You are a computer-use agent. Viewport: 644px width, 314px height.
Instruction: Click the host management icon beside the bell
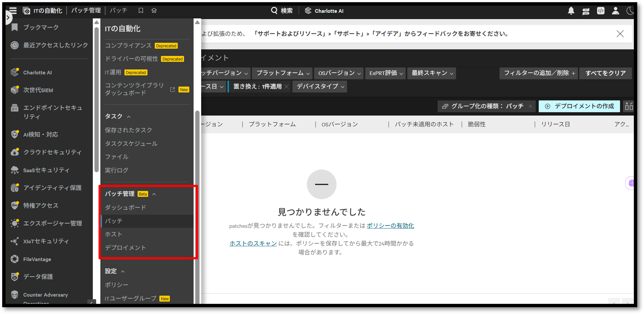click(586, 11)
